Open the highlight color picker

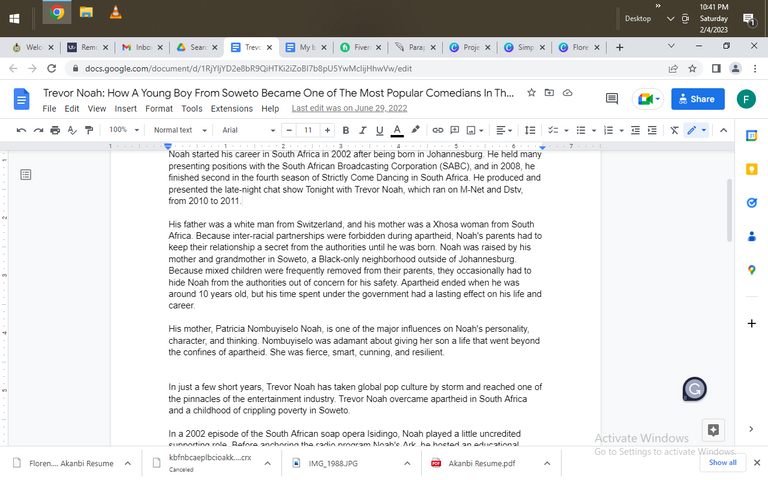[415, 130]
